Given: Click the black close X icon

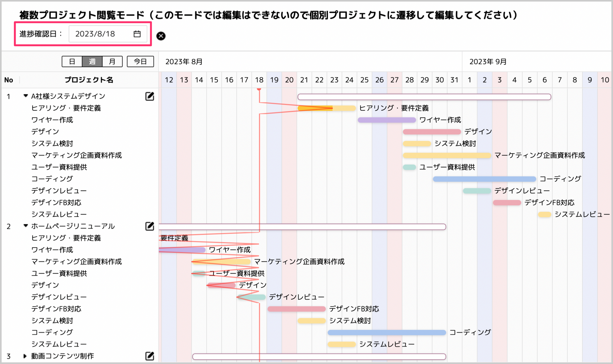Looking at the screenshot, I should click(161, 36).
